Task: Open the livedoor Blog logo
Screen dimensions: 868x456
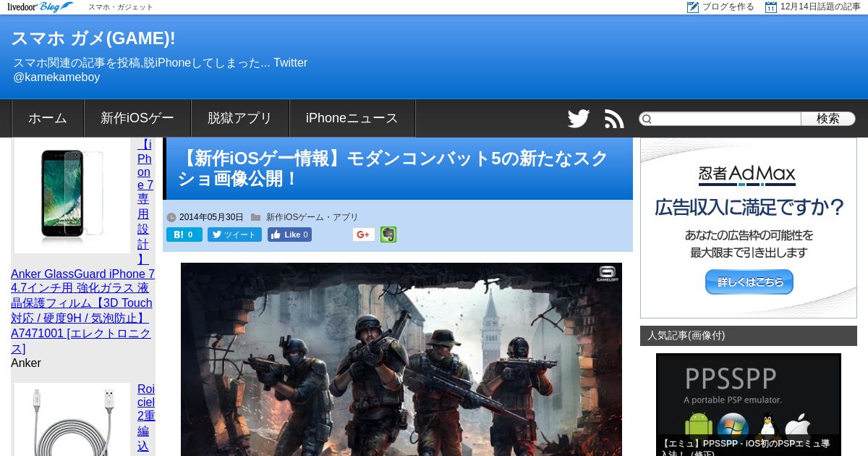Action: point(40,7)
